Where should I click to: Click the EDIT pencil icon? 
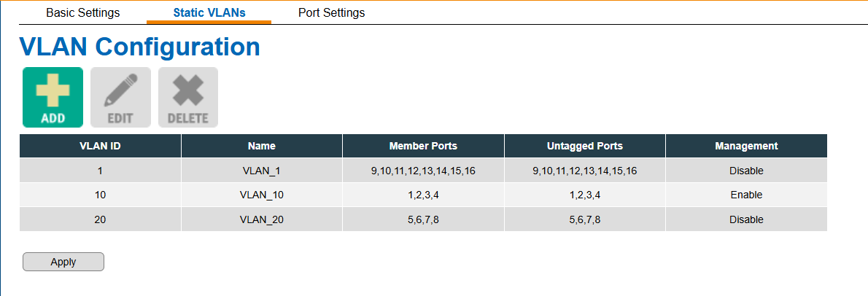pos(120,98)
